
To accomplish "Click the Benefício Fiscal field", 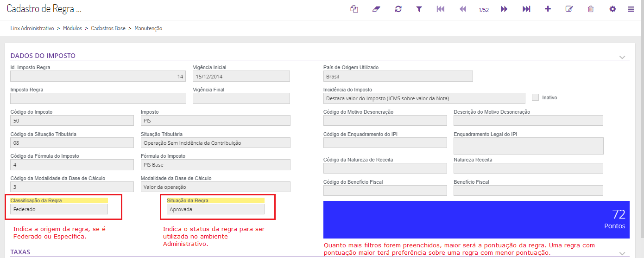I will tap(528, 190).
